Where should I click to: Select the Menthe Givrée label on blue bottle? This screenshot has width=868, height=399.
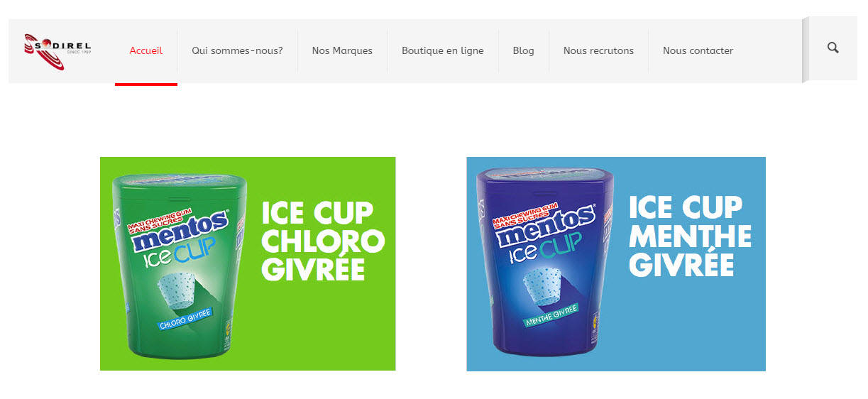[551, 317]
